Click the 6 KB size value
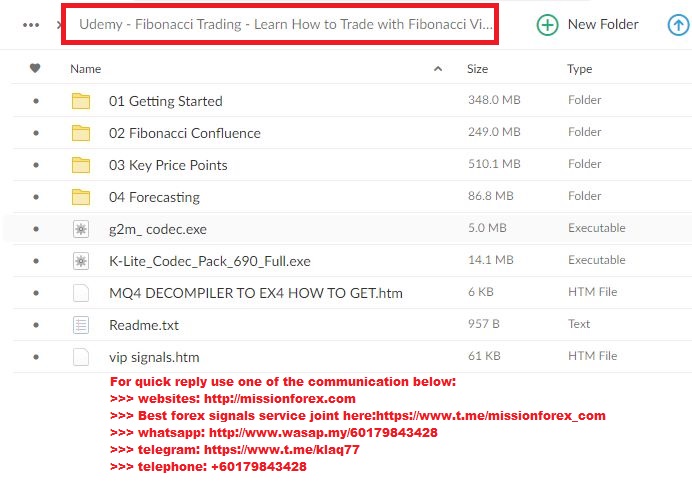 [480, 292]
